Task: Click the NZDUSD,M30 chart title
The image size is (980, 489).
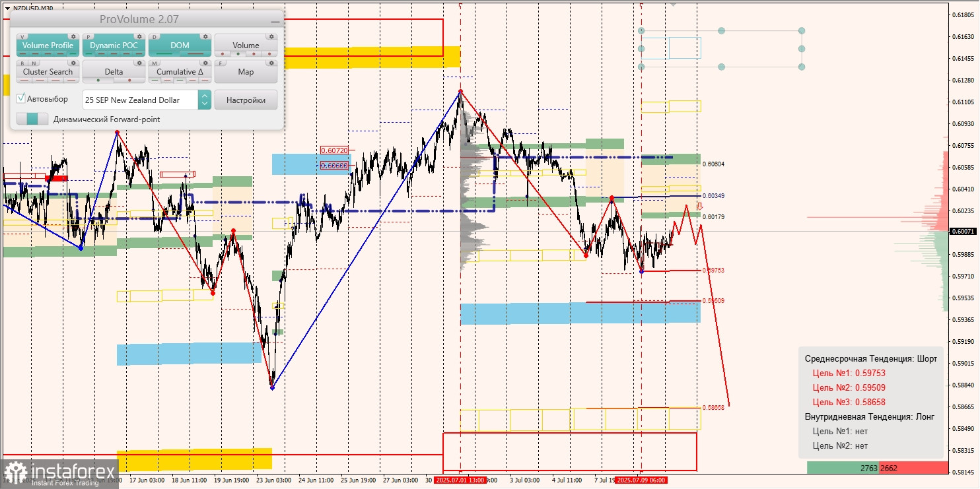Action: pos(33,8)
